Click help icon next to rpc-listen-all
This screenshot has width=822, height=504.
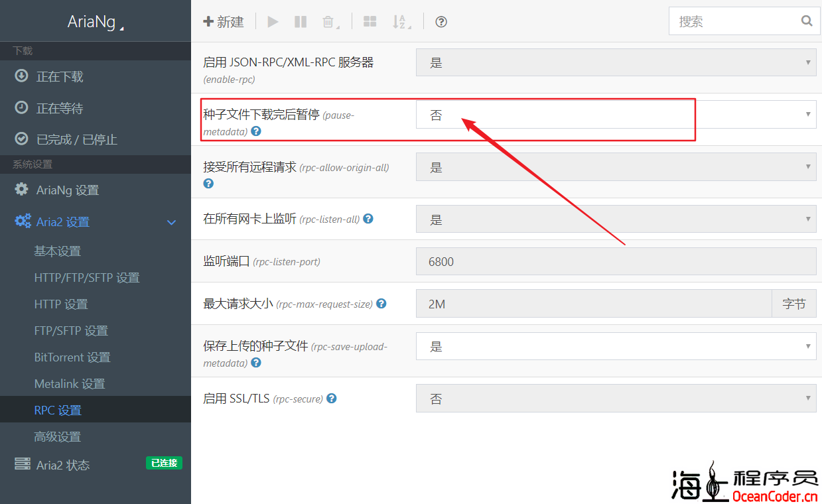coord(368,218)
